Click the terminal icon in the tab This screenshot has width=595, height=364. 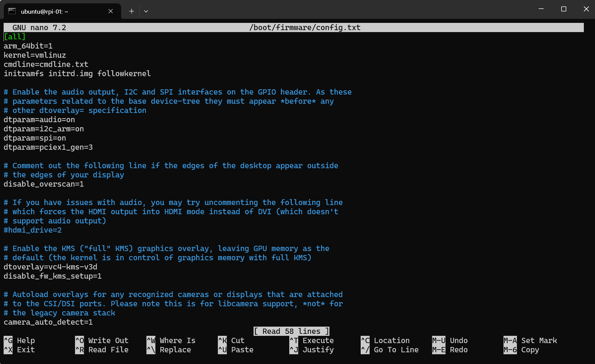[x=12, y=11]
